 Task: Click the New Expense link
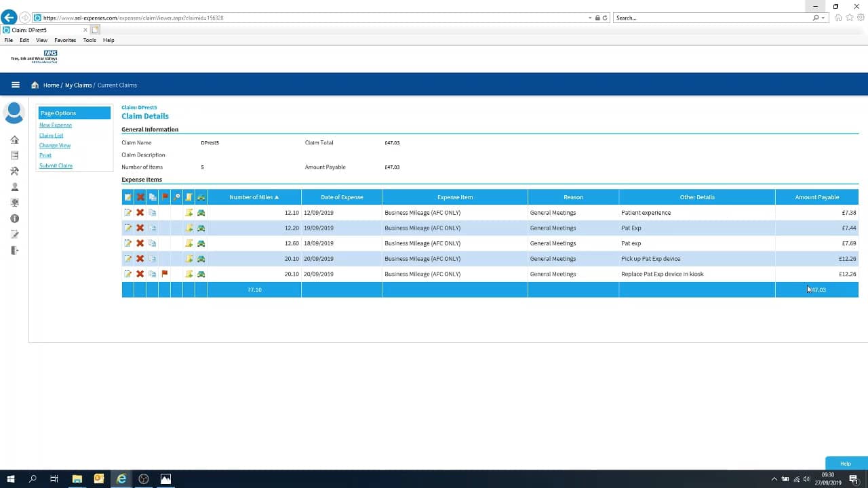pyautogui.click(x=56, y=125)
